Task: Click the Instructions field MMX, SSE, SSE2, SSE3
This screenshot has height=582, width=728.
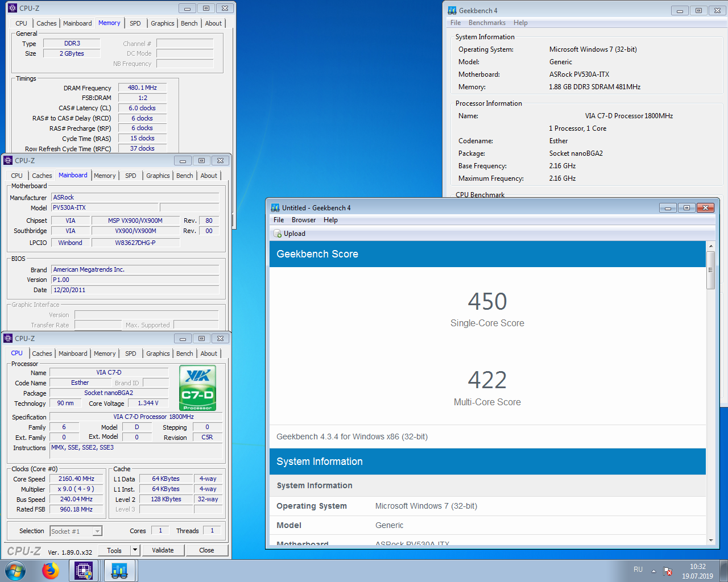Action: coord(136,451)
